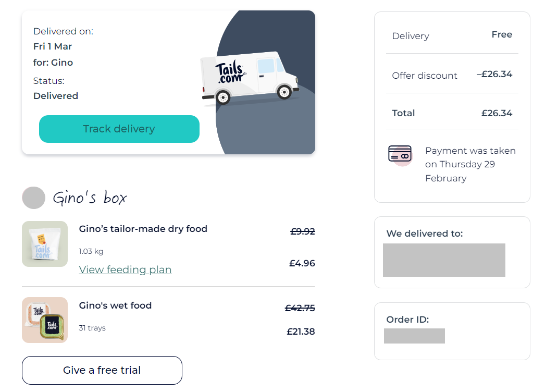
Task: Click the Give a free trial button
Action: [102, 370]
